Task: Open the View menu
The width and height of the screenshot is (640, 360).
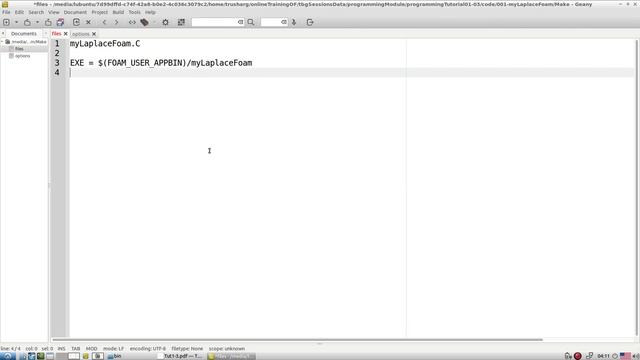Action: pyautogui.click(x=53, y=12)
